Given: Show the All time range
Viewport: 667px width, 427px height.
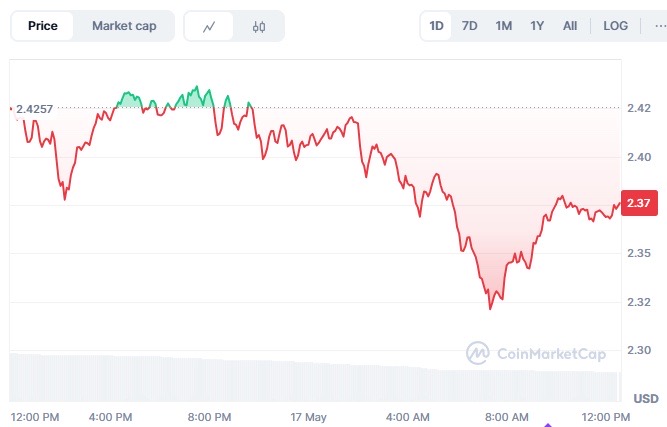Looking at the screenshot, I should pyautogui.click(x=570, y=26).
